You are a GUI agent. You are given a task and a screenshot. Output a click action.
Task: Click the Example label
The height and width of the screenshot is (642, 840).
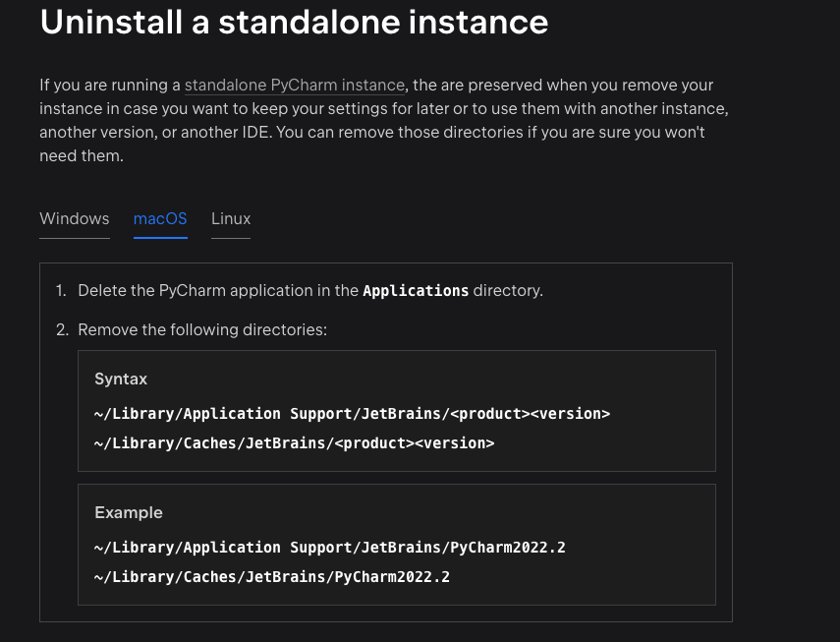point(129,513)
